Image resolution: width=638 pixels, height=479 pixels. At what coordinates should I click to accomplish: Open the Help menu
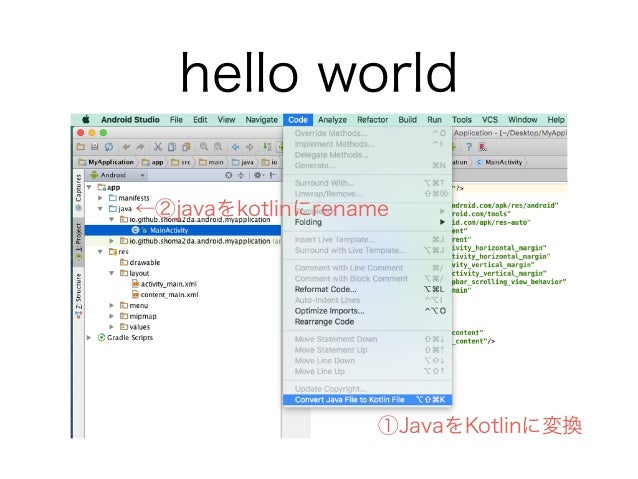click(x=556, y=120)
